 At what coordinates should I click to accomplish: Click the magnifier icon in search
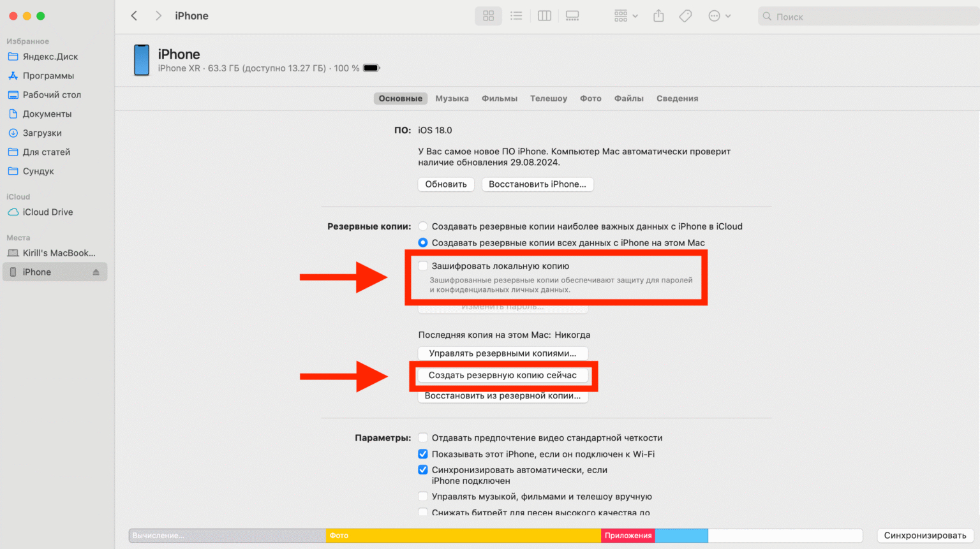(767, 17)
